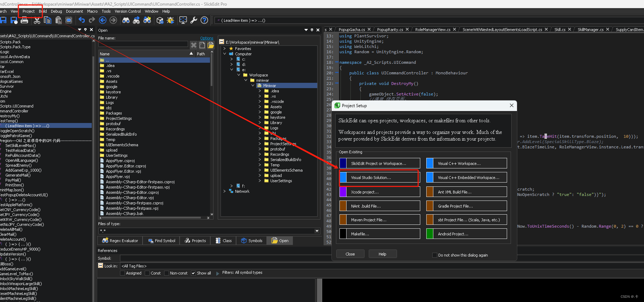Click the blue Back navigation icon
The width and height of the screenshot is (644, 302).
point(103,20)
